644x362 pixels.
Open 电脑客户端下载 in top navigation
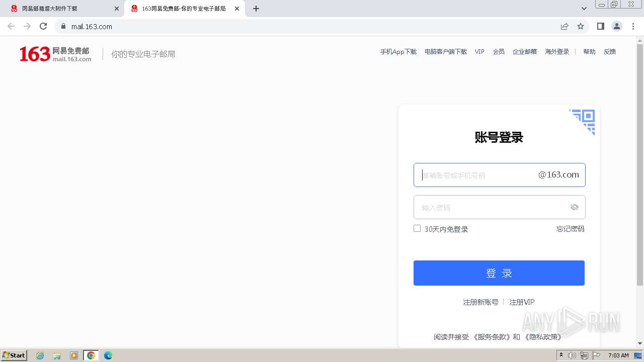pyautogui.click(x=446, y=52)
